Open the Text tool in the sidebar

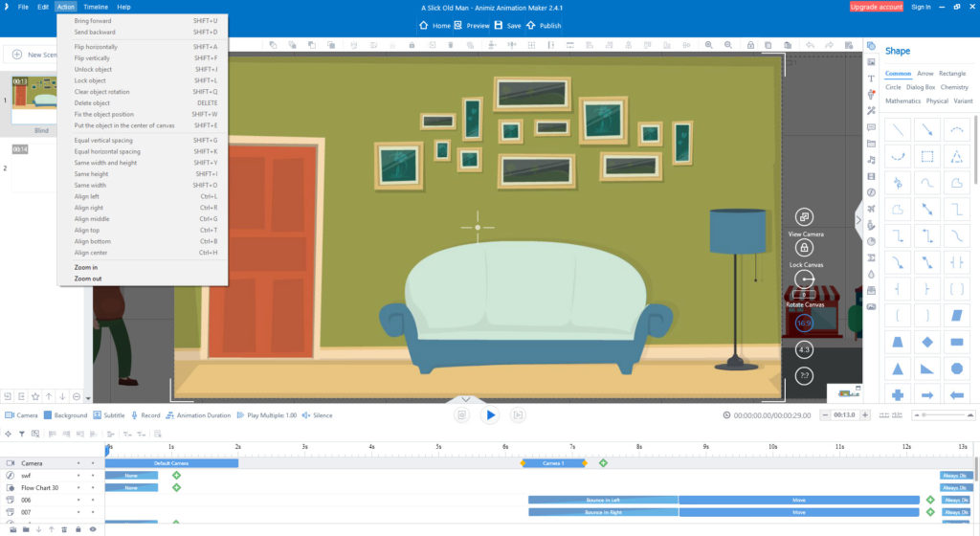[871, 78]
